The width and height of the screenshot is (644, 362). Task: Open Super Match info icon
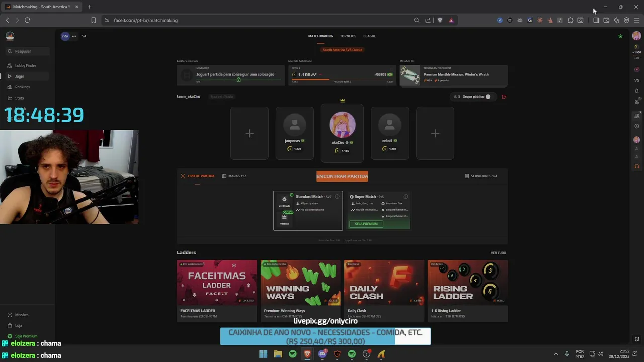point(405,197)
